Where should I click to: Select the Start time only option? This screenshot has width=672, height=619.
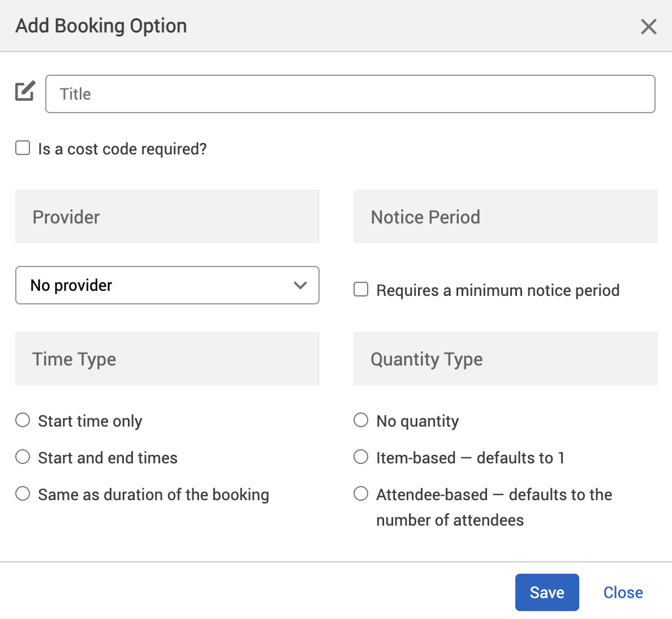coord(22,420)
